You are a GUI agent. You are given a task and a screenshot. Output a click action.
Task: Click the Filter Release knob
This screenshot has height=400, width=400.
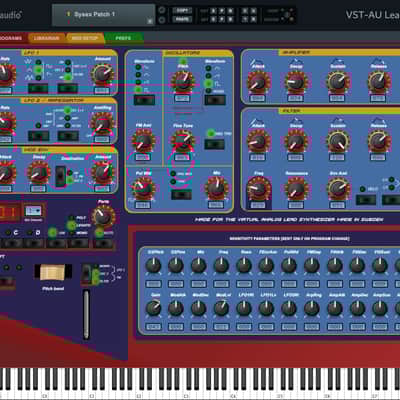tap(379, 141)
